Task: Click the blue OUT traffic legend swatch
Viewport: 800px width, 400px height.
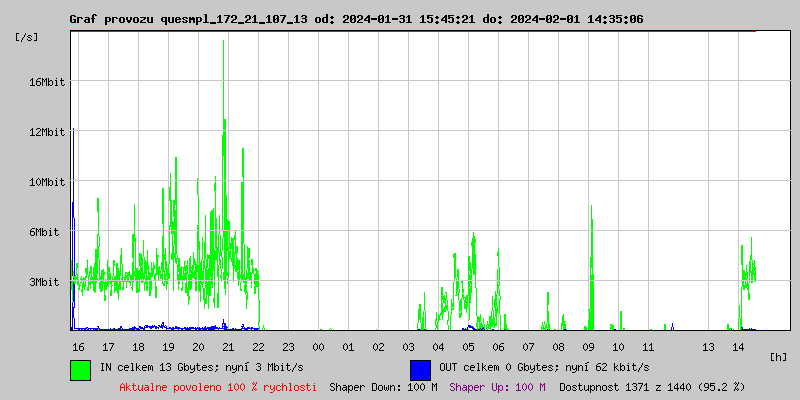Action: [420, 369]
